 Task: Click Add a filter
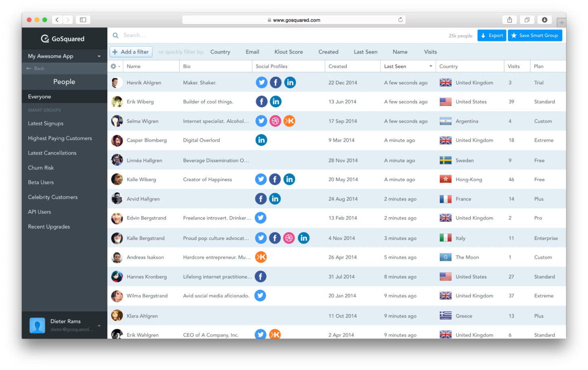(x=131, y=52)
